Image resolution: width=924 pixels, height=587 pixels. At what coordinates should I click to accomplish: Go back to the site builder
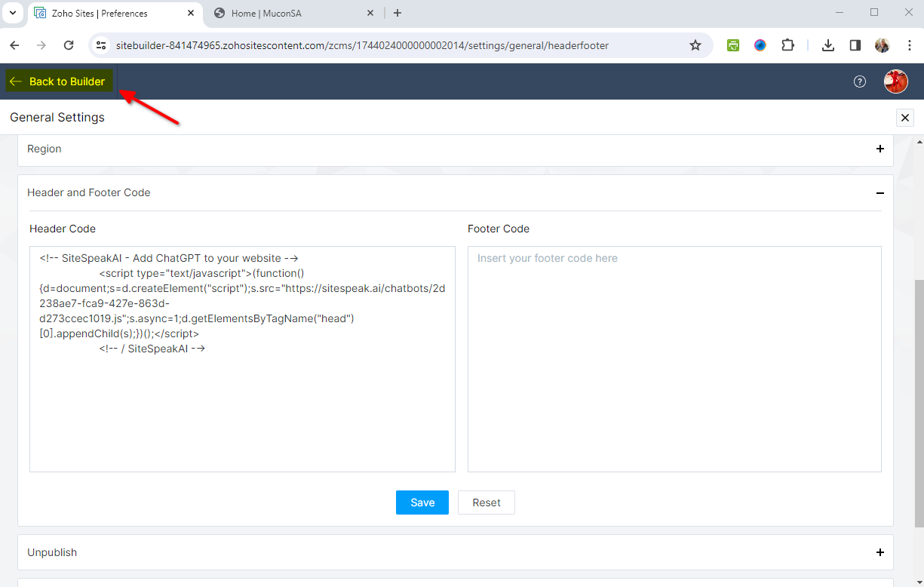point(59,81)
